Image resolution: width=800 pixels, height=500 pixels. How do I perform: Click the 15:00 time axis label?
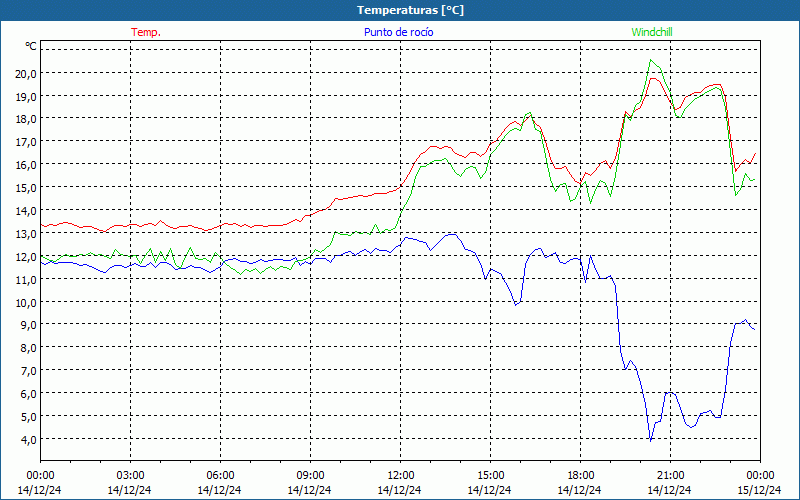tap(490, 476)
